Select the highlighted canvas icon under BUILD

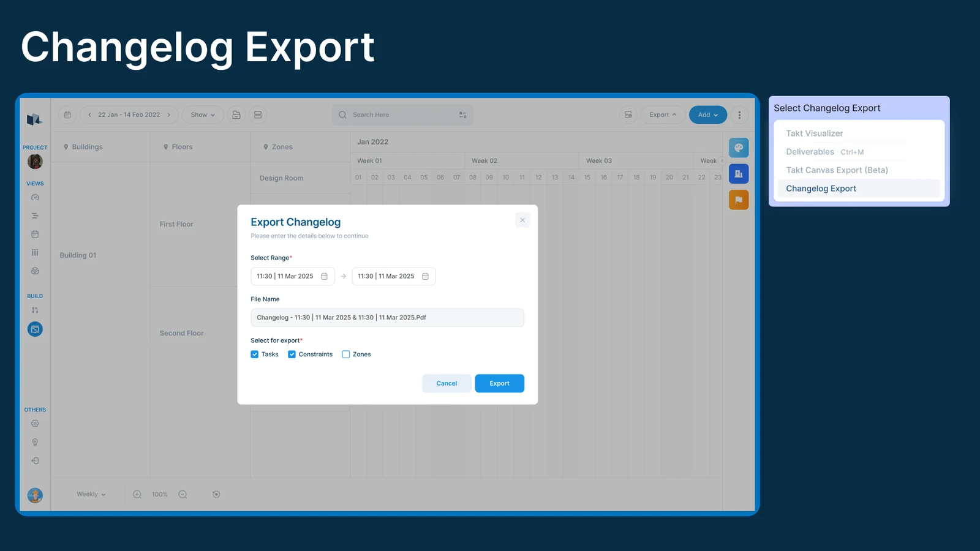(35, 329)
